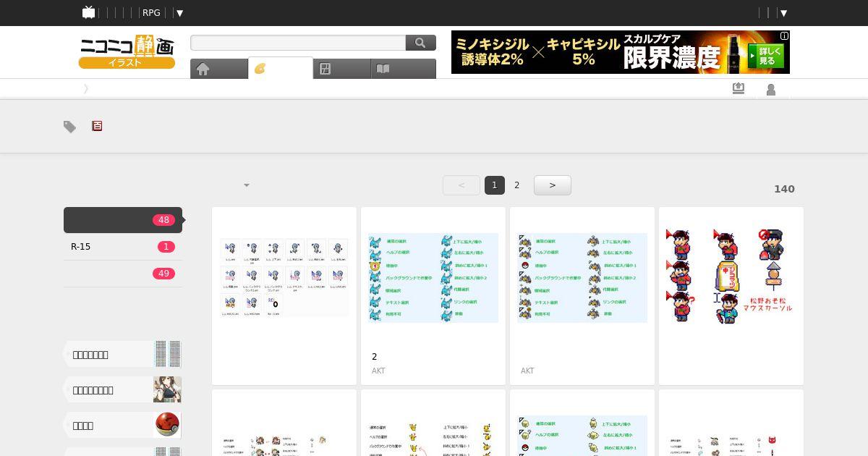Click the breadcrumb chevron arrow

click(x=86, y=88)
